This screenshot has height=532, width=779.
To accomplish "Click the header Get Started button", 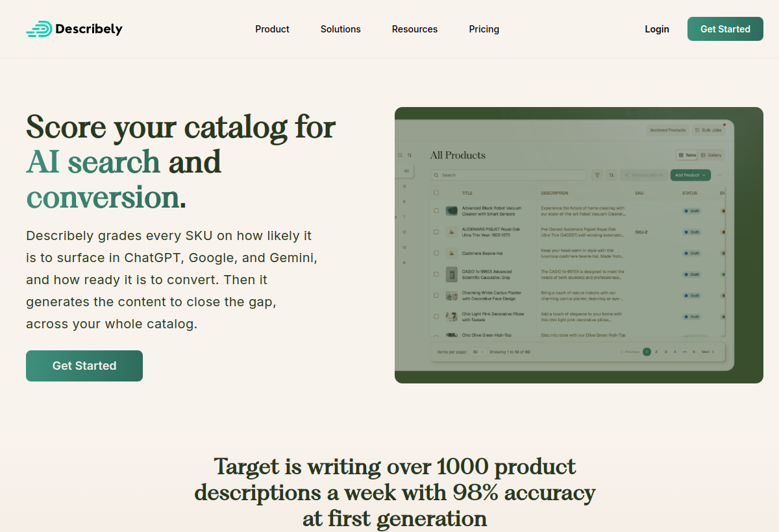I will click(x=725, y=29).
